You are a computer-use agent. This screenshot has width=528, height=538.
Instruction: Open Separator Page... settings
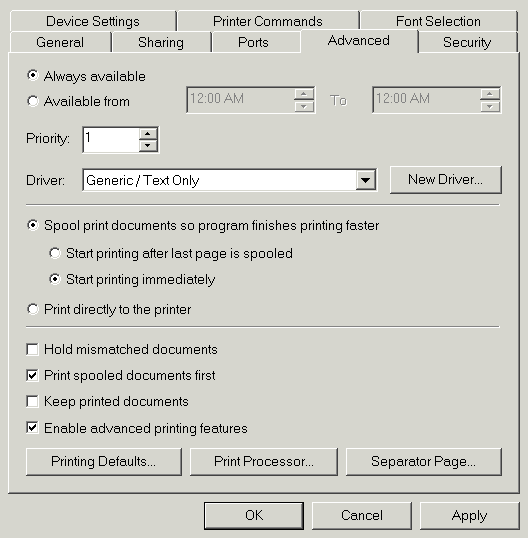(424, 461)
